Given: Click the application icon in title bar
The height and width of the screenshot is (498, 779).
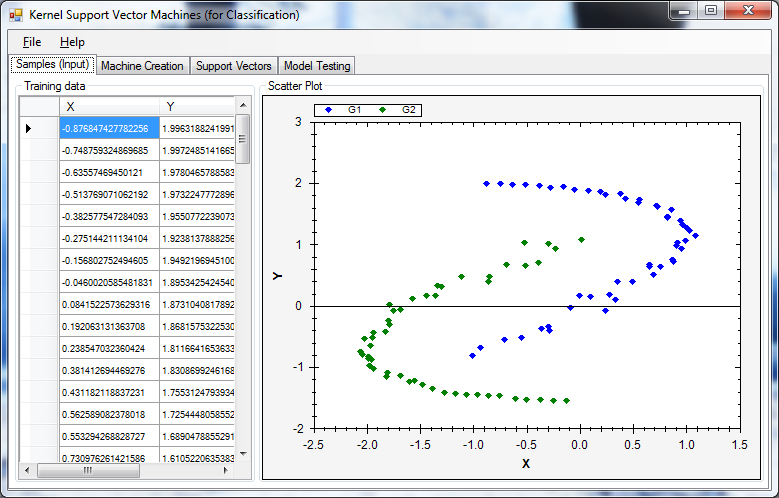Looking at the screenshot, I should point(16,15).
